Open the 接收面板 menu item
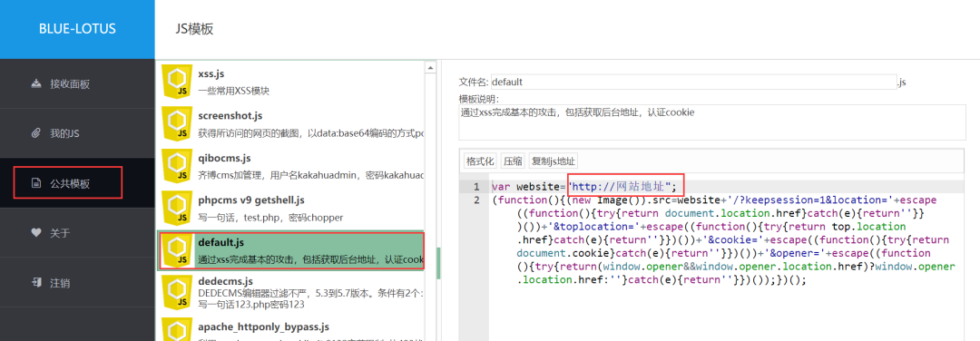This screenshot has height=341, width=980. pos(77,83)
